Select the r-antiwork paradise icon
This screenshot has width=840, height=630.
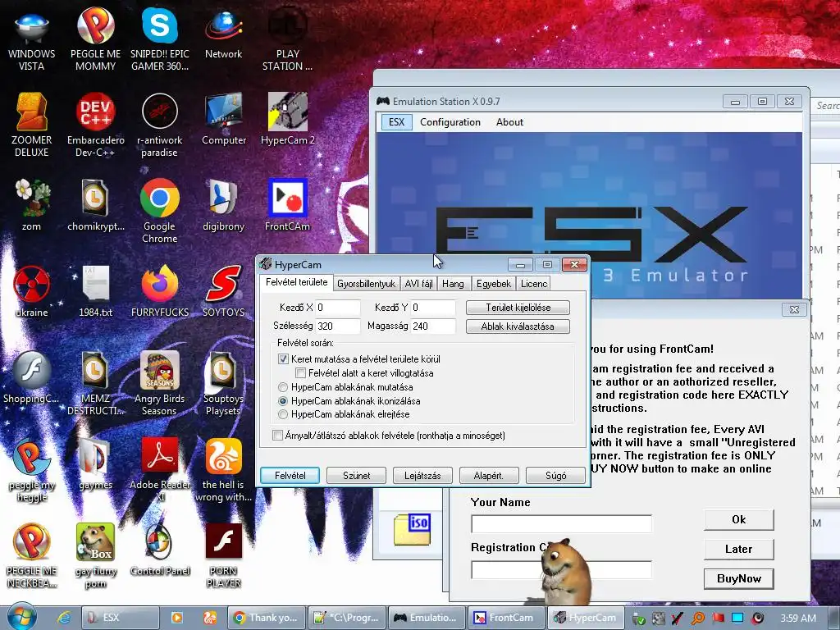160,126
